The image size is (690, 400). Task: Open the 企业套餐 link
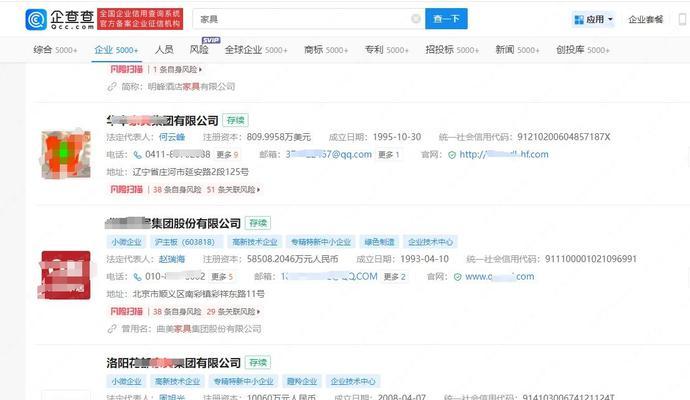pyautogui.click(x=646, y=19)
